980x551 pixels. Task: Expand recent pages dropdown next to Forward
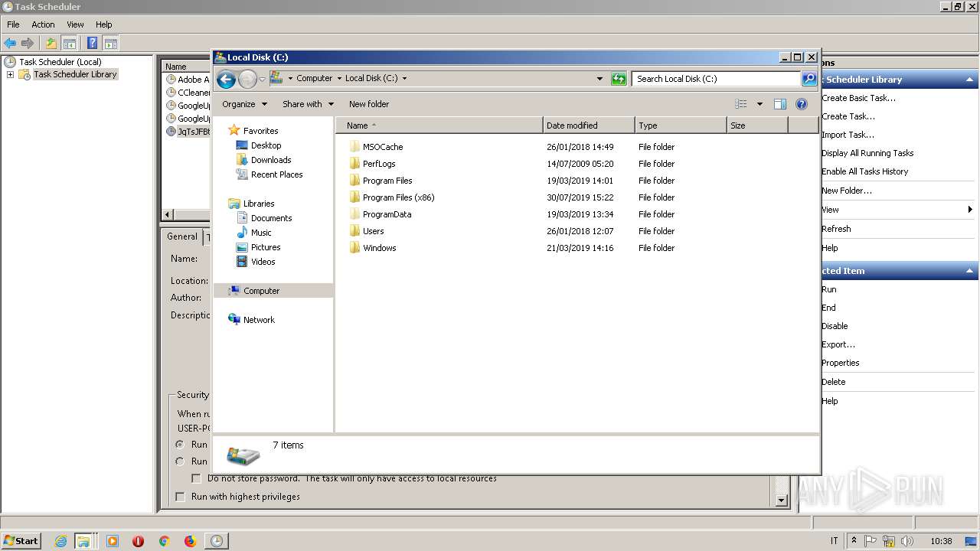tap(262, 79)
